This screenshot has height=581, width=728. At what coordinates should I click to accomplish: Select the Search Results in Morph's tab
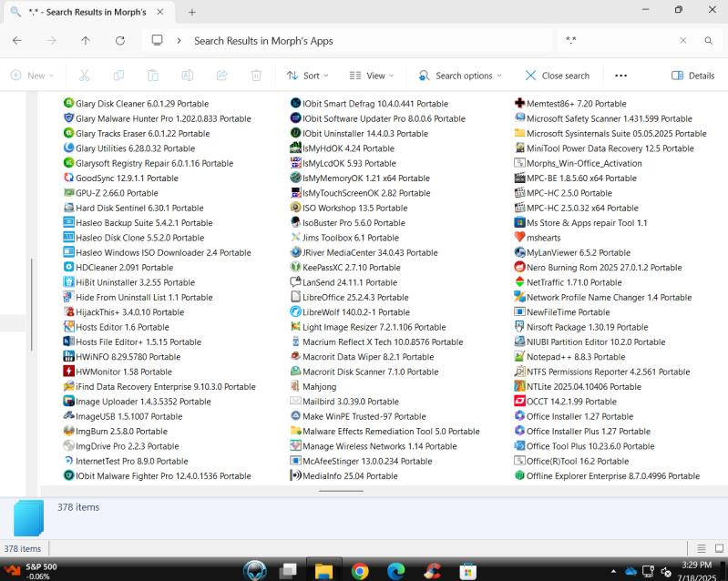tap(87, 12)
